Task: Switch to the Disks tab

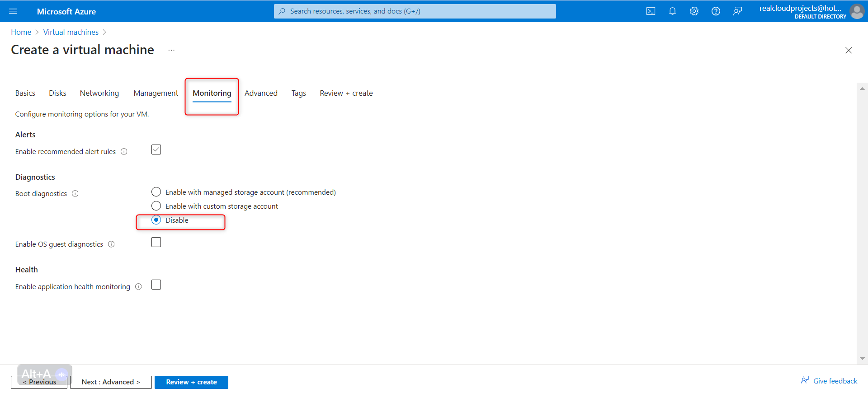Action: (57, 93)
